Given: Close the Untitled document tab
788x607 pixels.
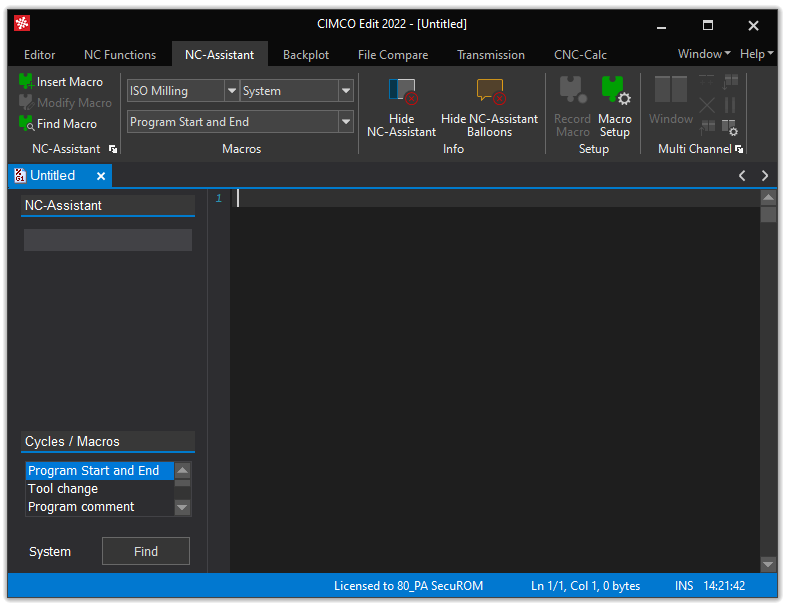Looking at the screenshot, I should [x=101, y=176].
